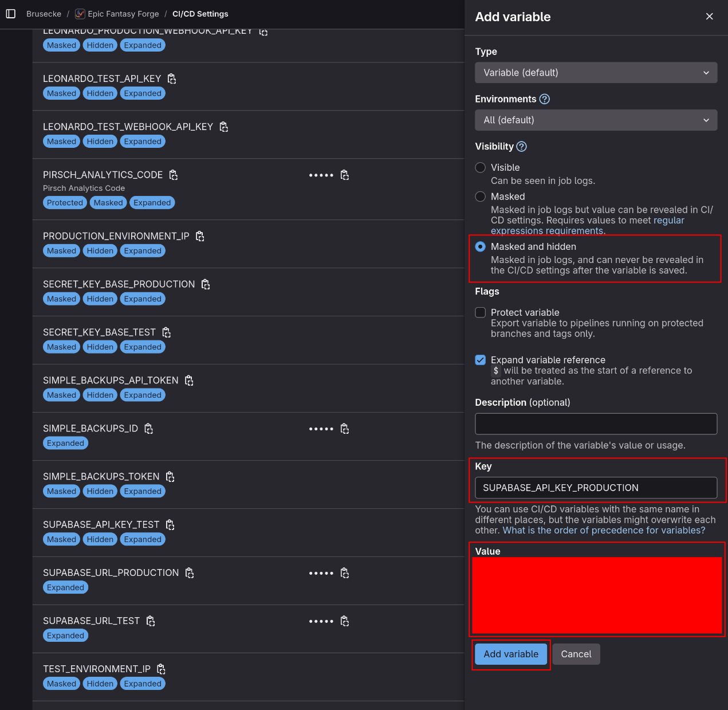The width and height of the screenshot is (728, 710).
Task: Click the Add variable button
Action: click(511, 654)
